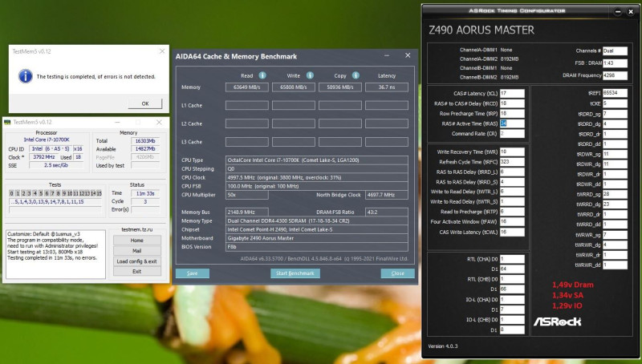This screenshot has width=642, height=364.
Task: Select the Four Activate Window (tFAW) field
Action: click(x=512, y=221)
